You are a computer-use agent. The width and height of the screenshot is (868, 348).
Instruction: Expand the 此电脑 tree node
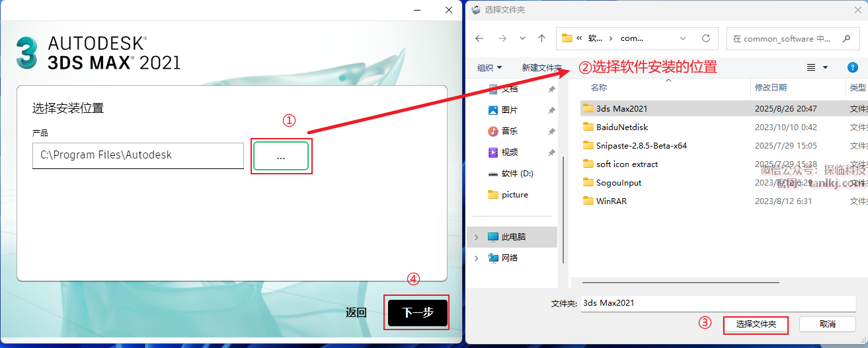click(476, 236)
